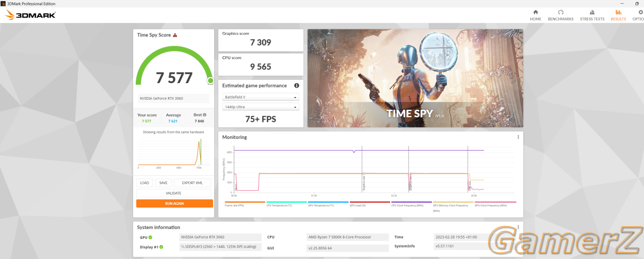
Task: Click the score distribution chart
Action: [173, 154]
